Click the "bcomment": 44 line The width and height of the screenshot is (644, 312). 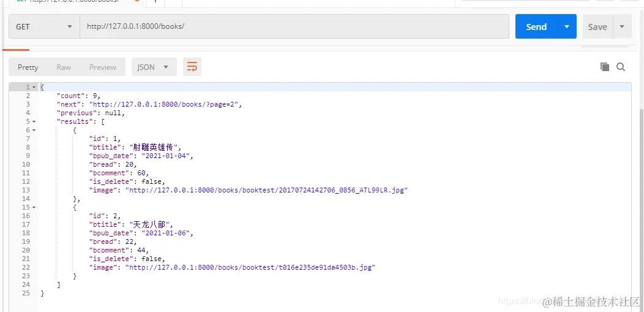119,250
